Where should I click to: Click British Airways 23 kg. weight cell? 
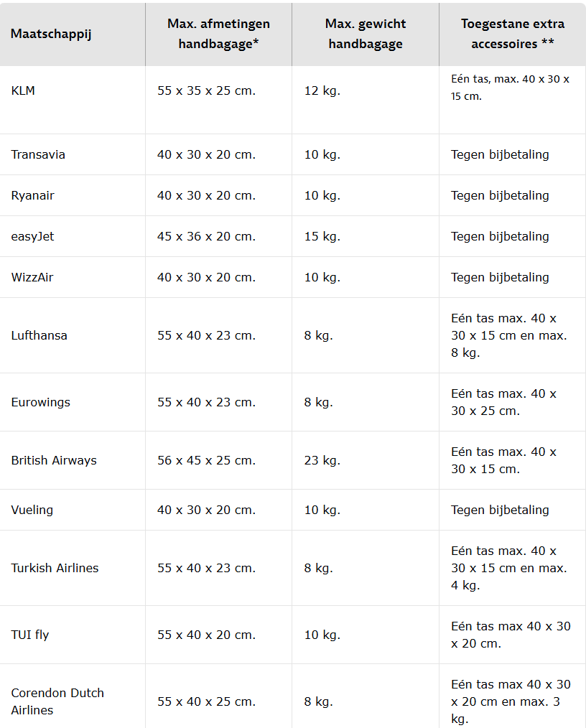322,460
